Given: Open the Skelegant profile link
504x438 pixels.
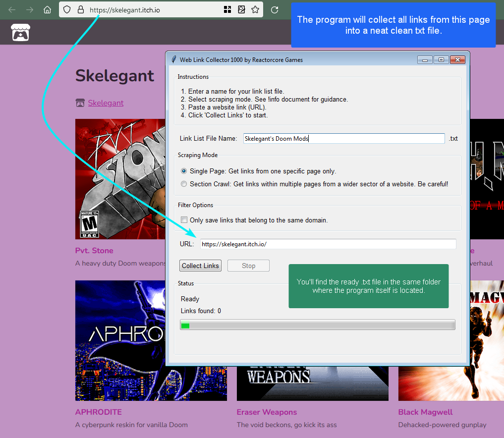Looking at the screenshot, I should click(106, 103).
